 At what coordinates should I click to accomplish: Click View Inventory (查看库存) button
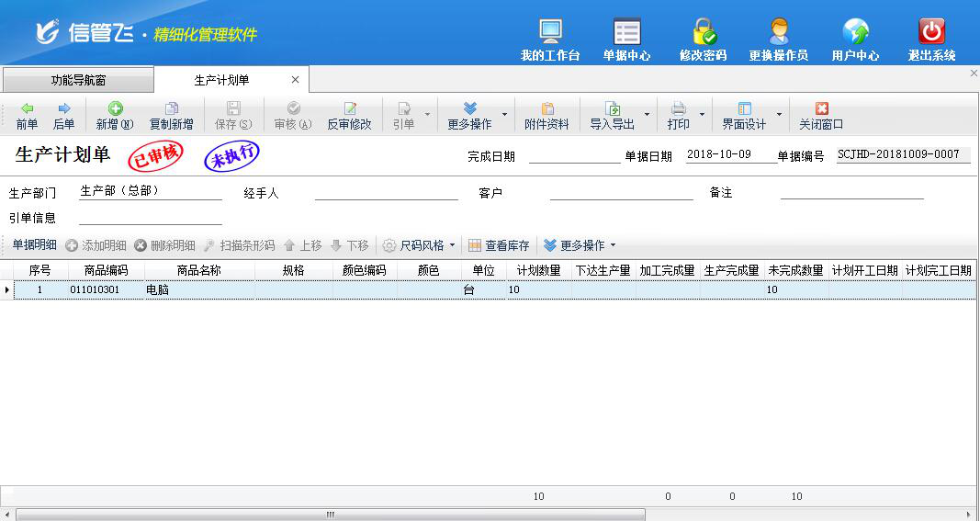pos(499,245)
